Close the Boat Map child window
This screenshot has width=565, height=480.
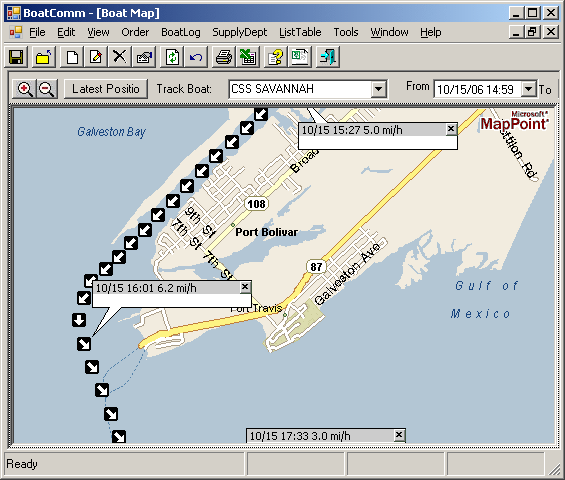551,32
